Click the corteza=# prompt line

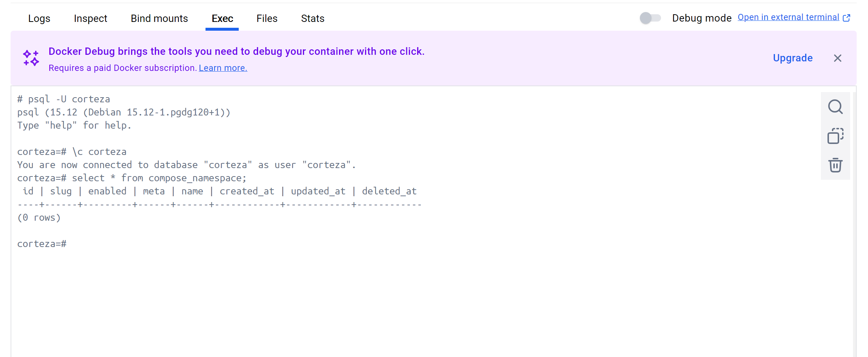[42, 244]
